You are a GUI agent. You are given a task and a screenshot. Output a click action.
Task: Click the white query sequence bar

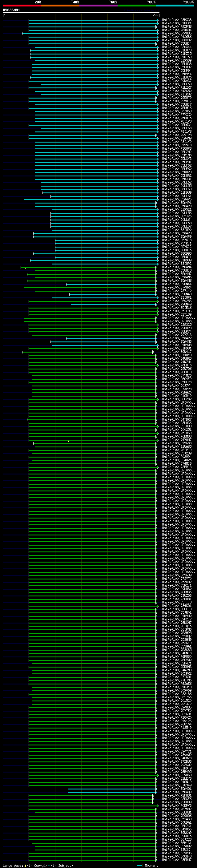point(81,13)
